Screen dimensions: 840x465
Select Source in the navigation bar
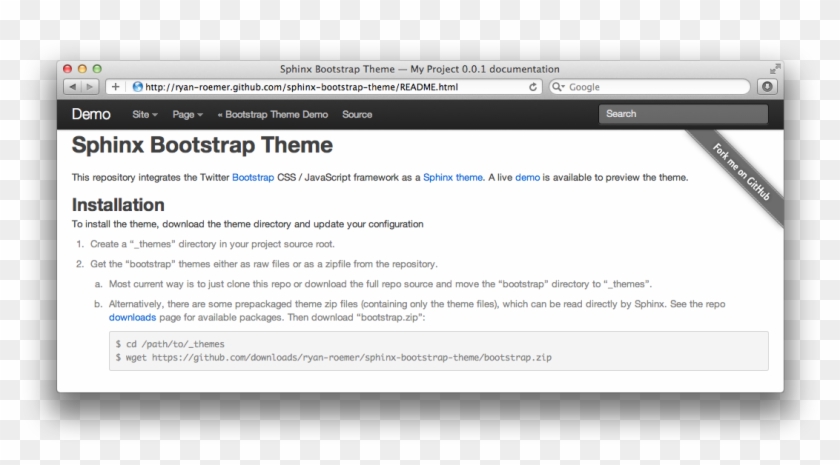click(x=357, y=114)
